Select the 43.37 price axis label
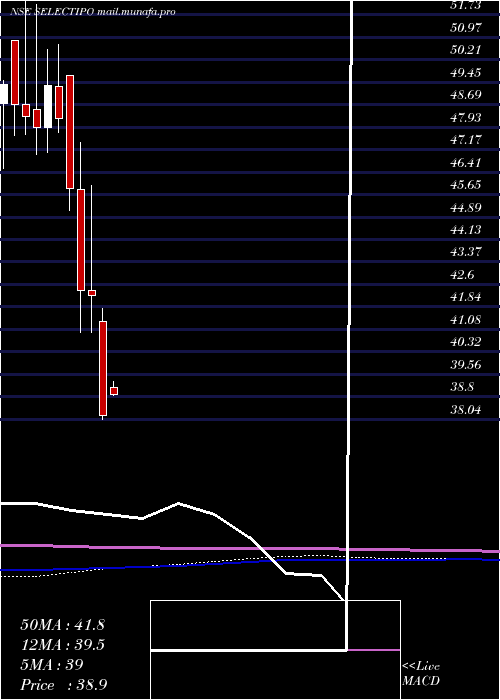Image resolution: width=500 pixels, height=700 pixels. pyautogui.click(x=466, y=252)
